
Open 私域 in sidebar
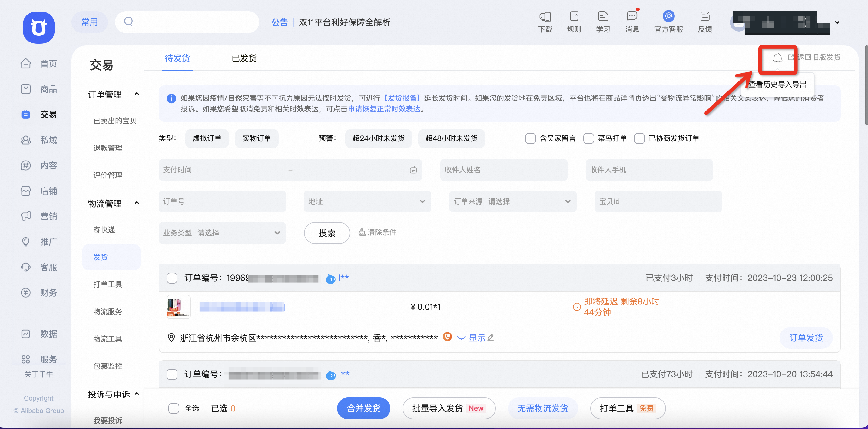(39, 140)
